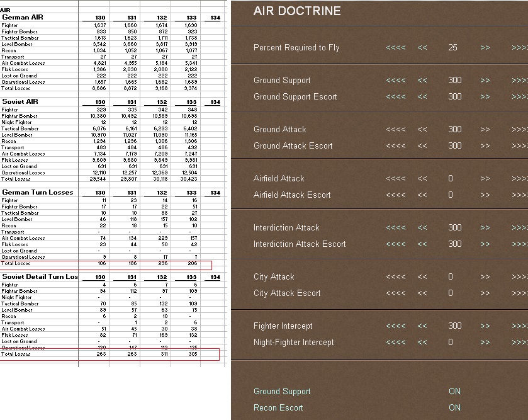
Task: Select the Soviet AIR section header
Action: tap(20, 102)
